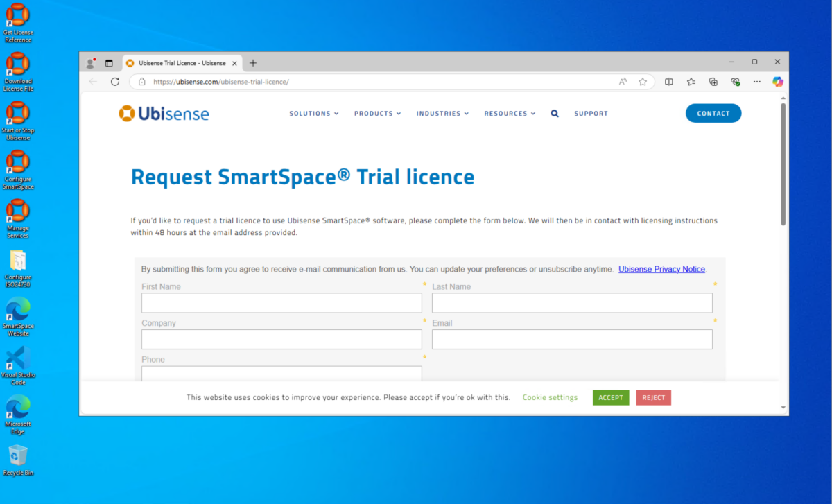This screenshot has height=504, width=832.
Task: Open Cookie settings link
Action: click(x=550, y=398)
